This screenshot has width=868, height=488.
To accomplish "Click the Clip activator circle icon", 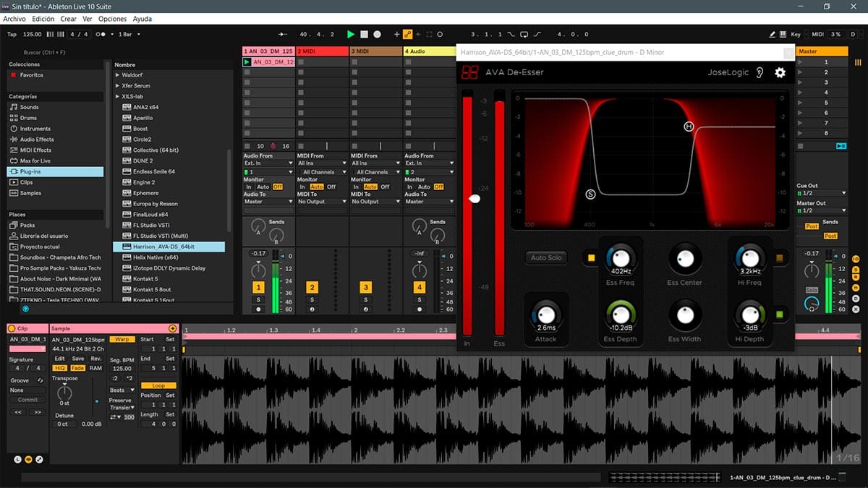I will tap(12, 328).
